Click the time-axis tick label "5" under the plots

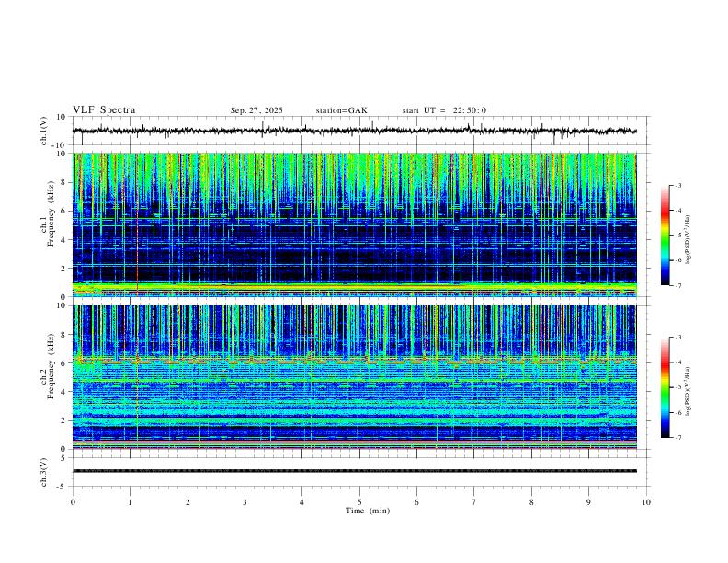(x=359, y=502)
